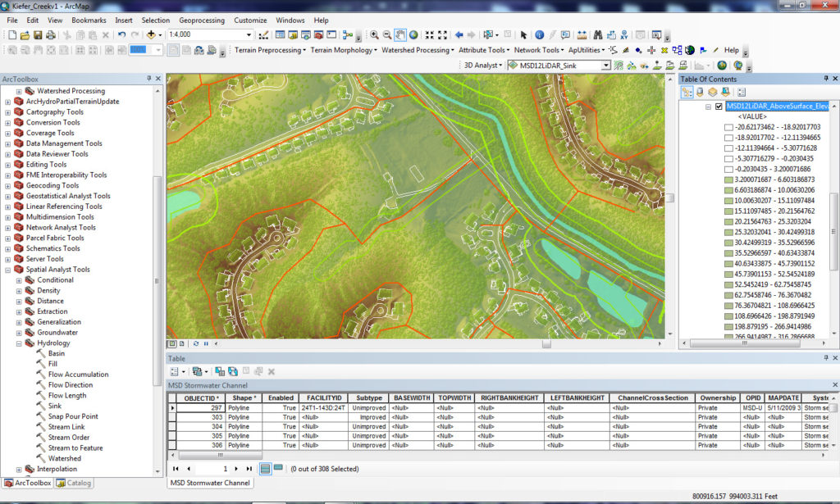Open Terrain Preprocessing dropdown menu
840x504 pixels.
click(270, 50)
